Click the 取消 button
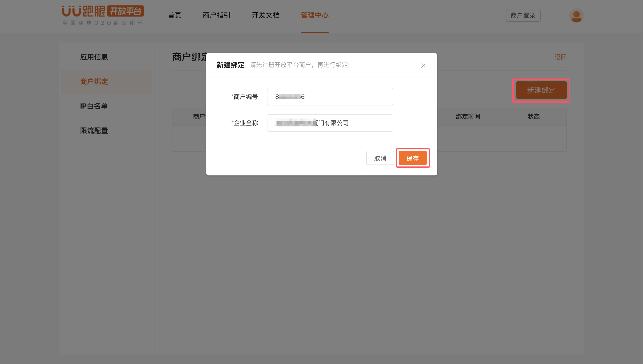 (380, 158)
